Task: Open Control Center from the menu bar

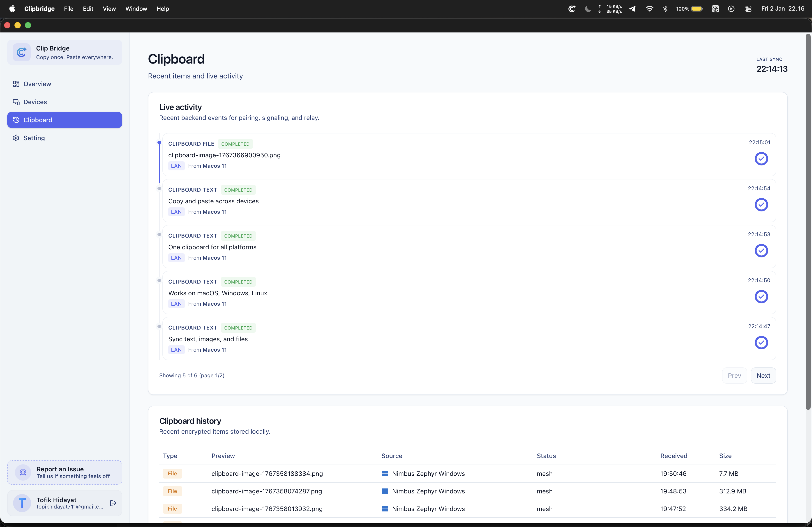Action: 748,9
